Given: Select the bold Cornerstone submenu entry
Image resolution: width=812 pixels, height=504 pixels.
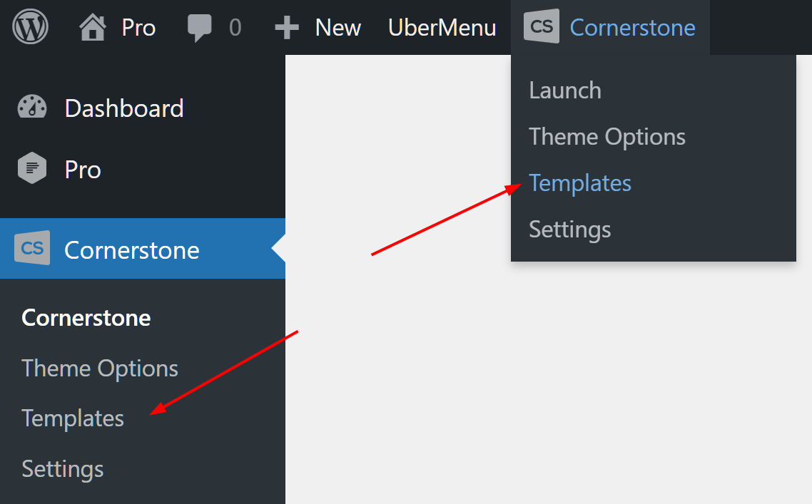Looking at the screenshot, I should coord(86,317).
